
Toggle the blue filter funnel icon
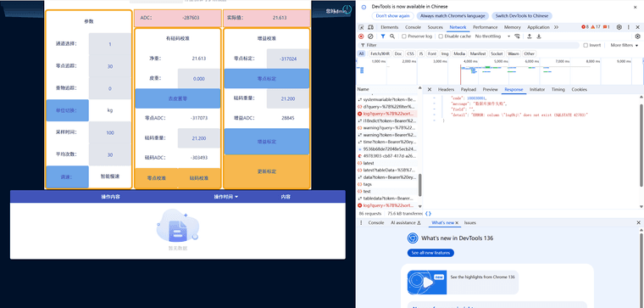[x=383, y=36]
